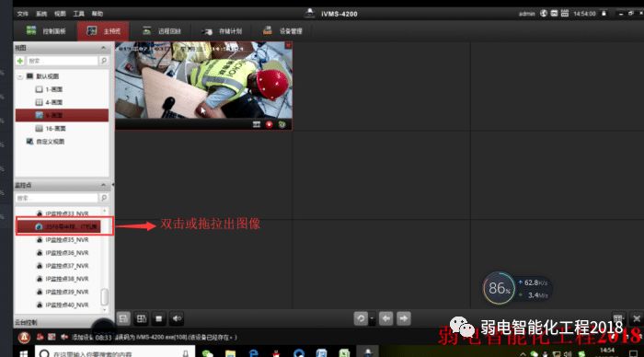644x357 pixels.
Task: Select the 1-画面 view layout
Action: click(x=49, y=89)
